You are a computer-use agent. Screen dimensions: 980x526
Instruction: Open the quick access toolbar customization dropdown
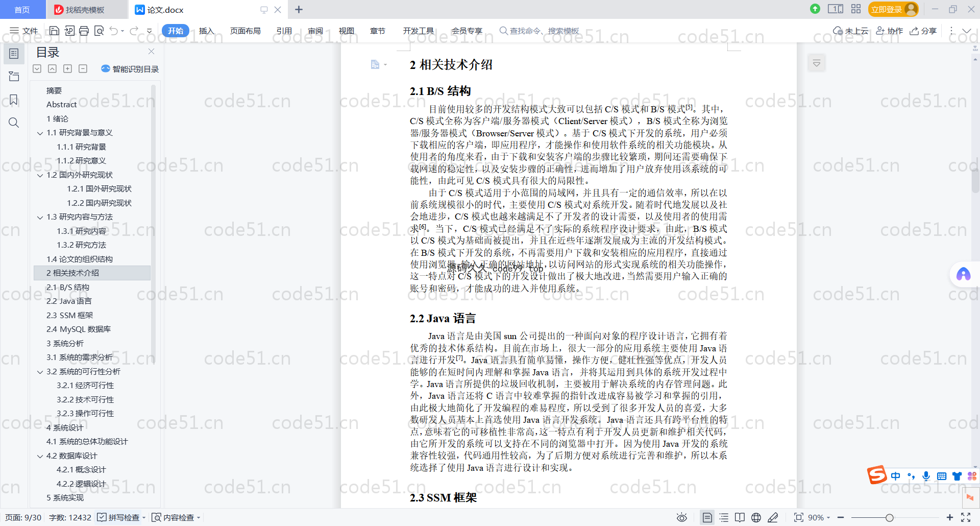[149, 31]
